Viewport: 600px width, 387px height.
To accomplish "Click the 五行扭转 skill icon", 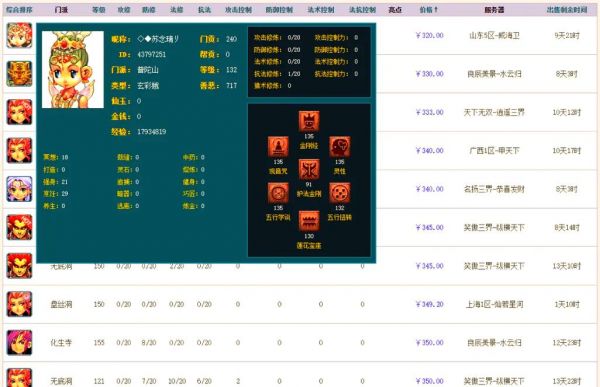I will coord(339,193).
